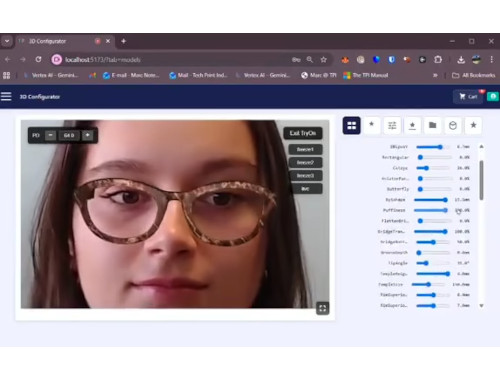Click the 3D Configurator app title

[40, 97]
